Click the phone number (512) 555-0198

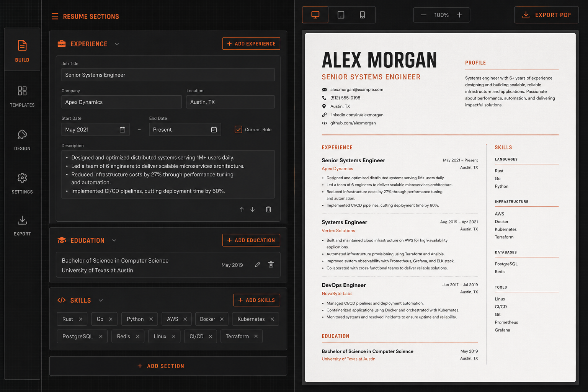tap(345, 98)
